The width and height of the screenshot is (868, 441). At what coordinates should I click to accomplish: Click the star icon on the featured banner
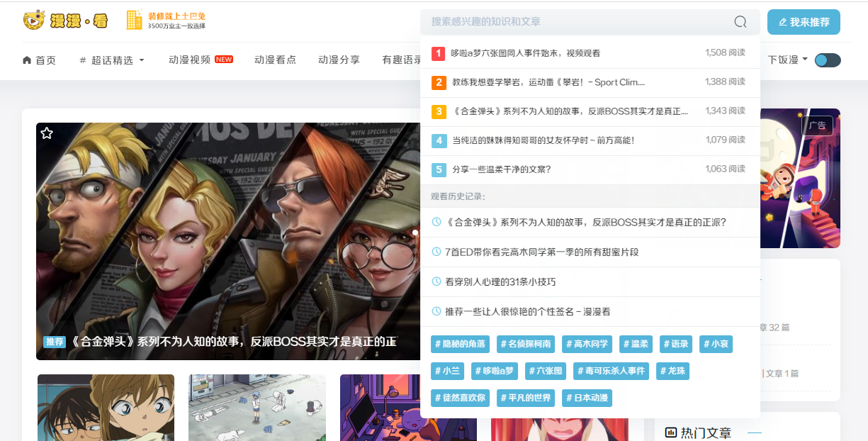47,133
